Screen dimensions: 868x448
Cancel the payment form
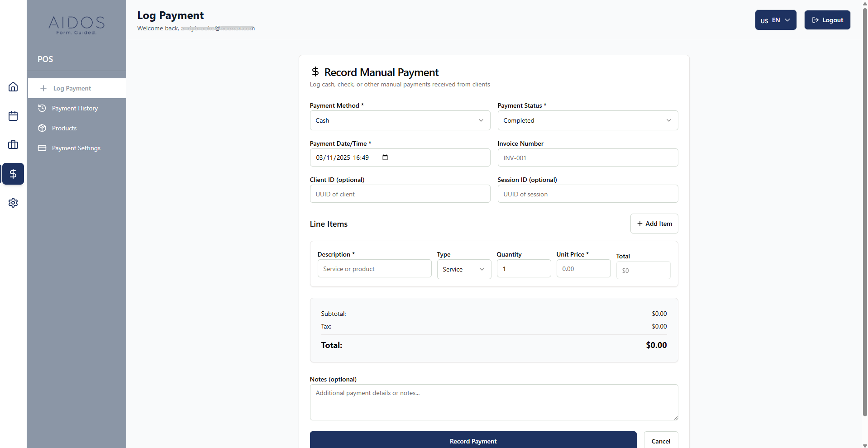(x=661, y=441)
